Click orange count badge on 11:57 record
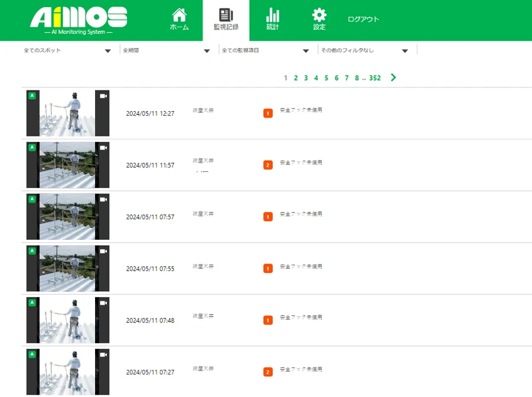532x397 pixels. [x=268, y=165]
